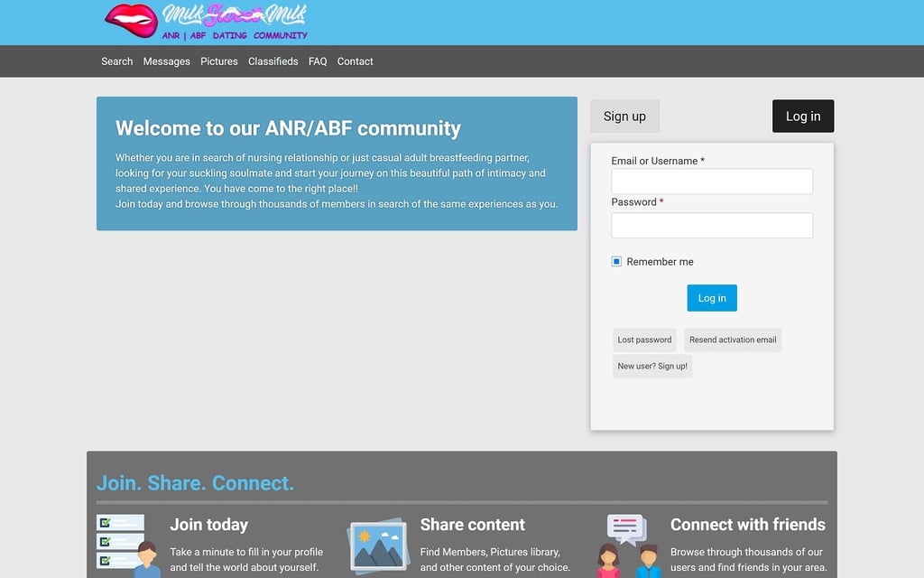Viewport: 924px width, 578px height.
Task: Click the New user? Sign up! button
Action: [x=652, y=366]
